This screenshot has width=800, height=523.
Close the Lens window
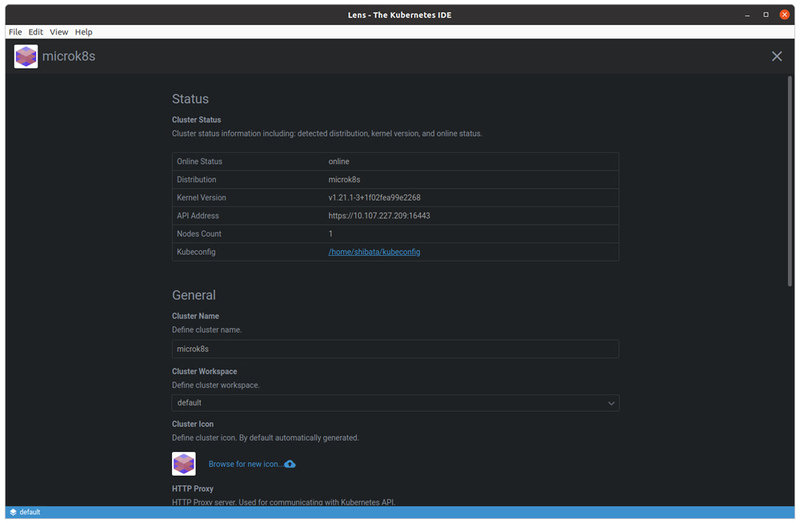(x=785, y=15)
